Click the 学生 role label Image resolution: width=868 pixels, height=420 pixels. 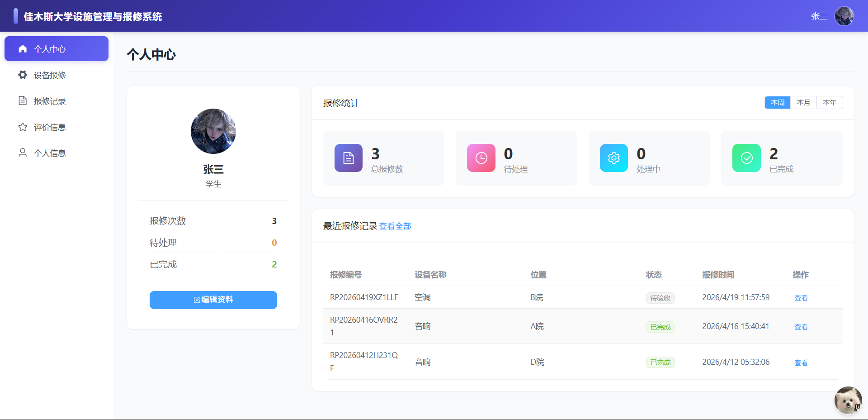213,184
